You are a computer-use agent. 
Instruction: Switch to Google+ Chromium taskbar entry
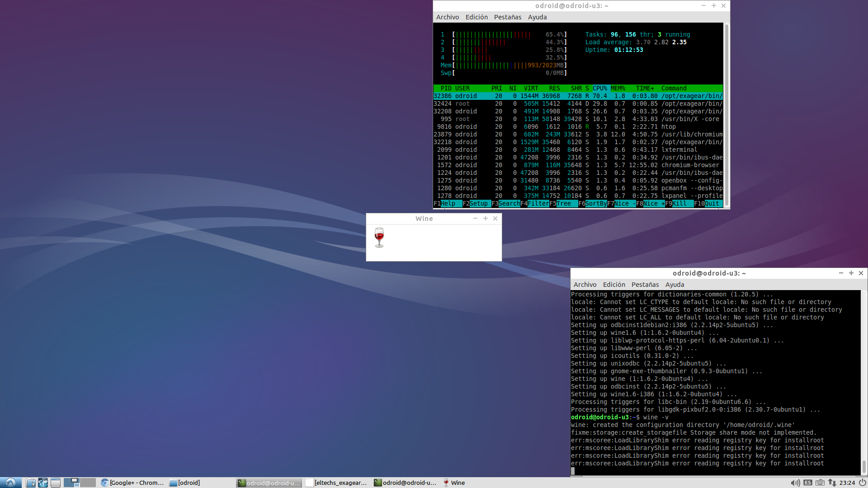(x=132, y=483)
